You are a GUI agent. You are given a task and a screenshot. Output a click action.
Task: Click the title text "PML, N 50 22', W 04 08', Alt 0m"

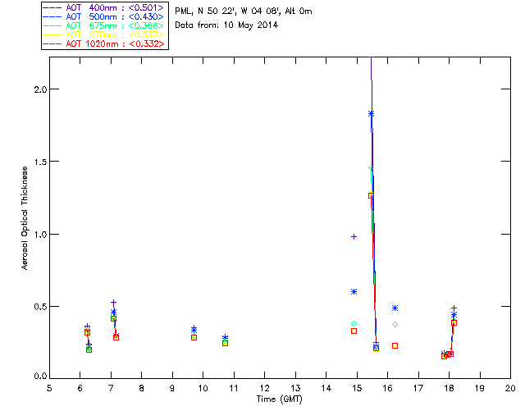(x=244, y=11)
